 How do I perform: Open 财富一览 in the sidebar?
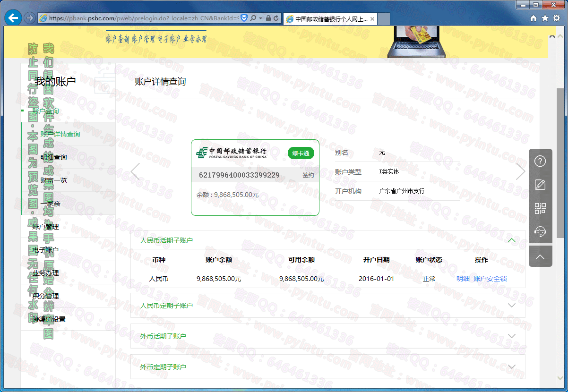coord(53,180)
